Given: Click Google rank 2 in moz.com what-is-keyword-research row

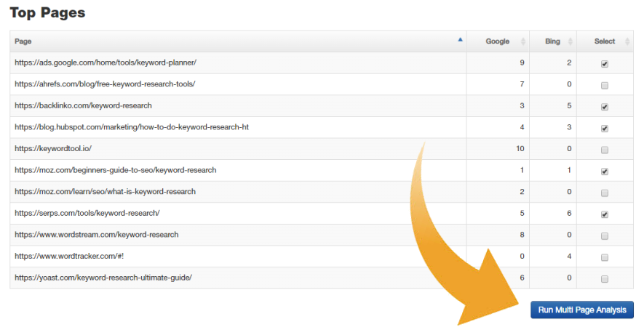Looking at the screenshot, I should coord(522,192).
